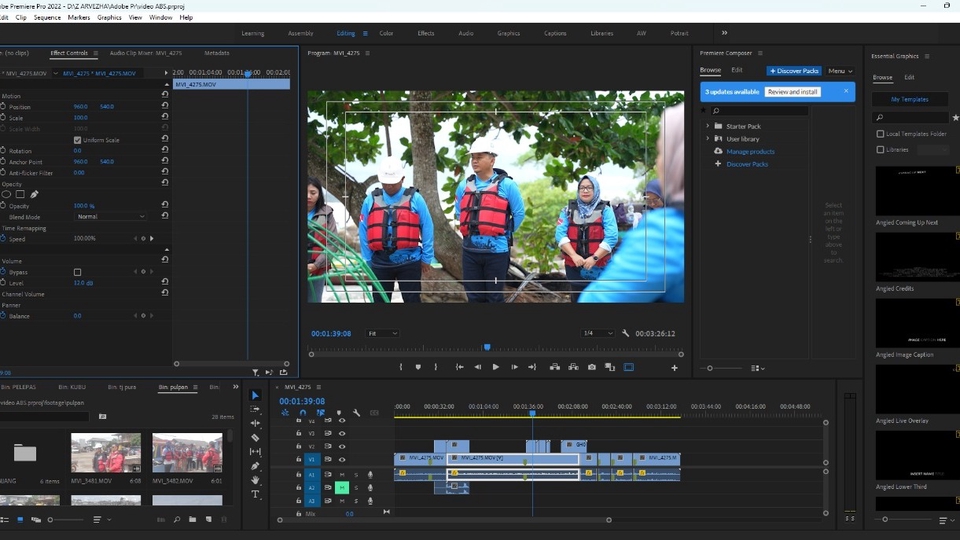The image size is (960, 540).
Task: Enable voice-over record on A1
Action: [370, 475]
